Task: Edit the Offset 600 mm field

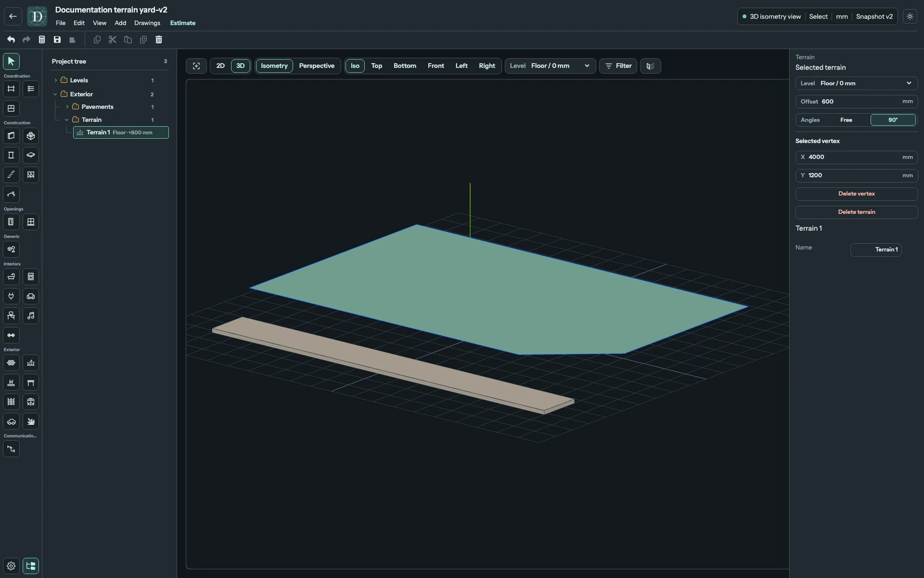Action: [x=857, y=102]
